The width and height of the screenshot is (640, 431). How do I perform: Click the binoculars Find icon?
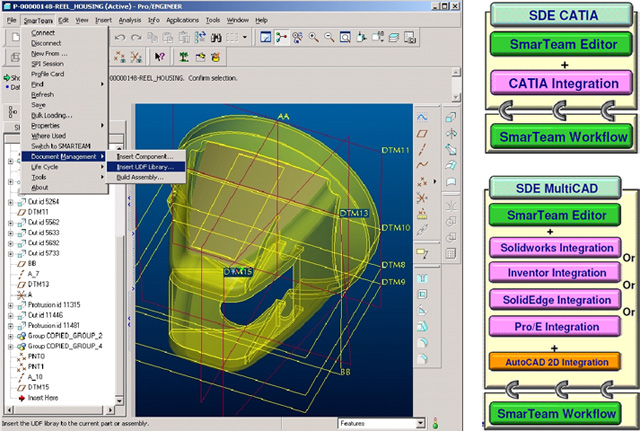216,38
